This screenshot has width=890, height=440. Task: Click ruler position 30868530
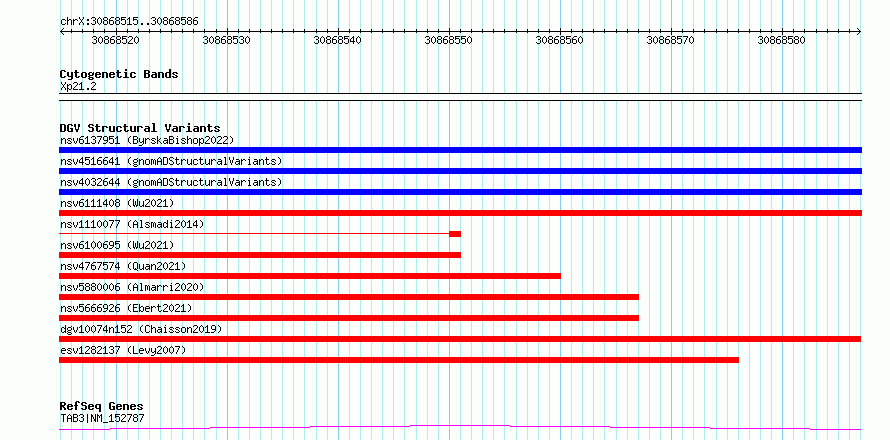[x=227, y=41]
